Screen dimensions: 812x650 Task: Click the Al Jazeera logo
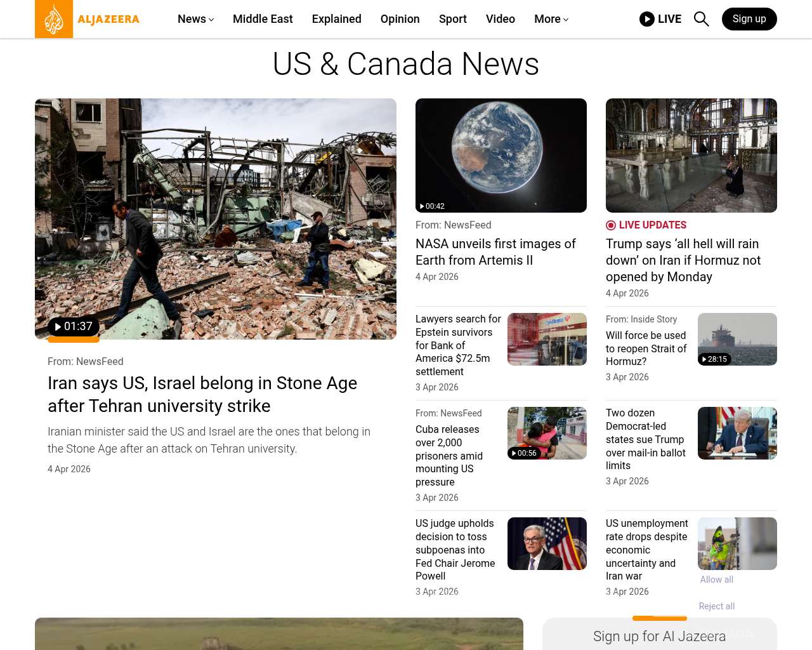[x=88, y=19]
